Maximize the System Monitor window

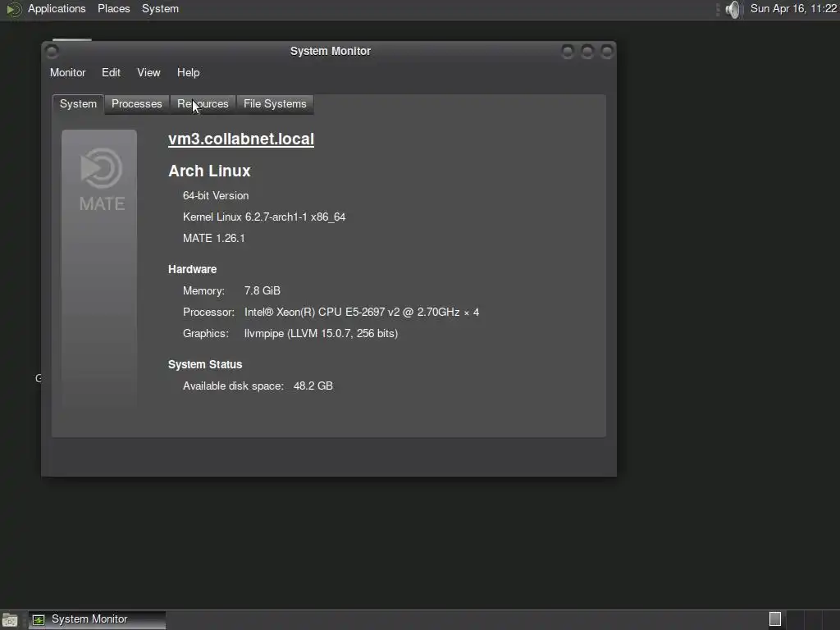(x=587, y=52)
